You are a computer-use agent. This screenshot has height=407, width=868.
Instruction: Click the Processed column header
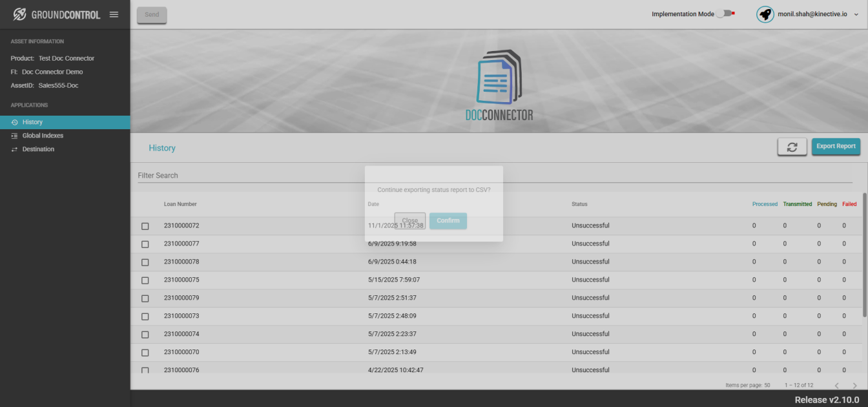pos(765,204)
